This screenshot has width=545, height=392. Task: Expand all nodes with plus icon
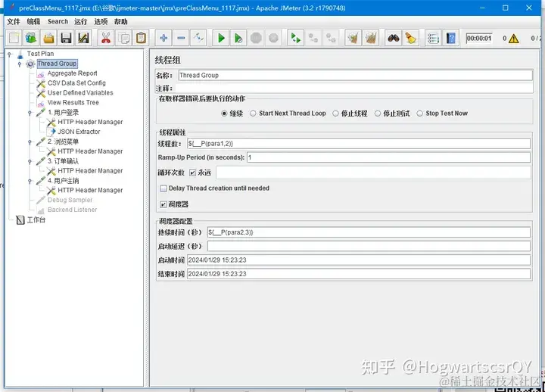tap(163, 38)
